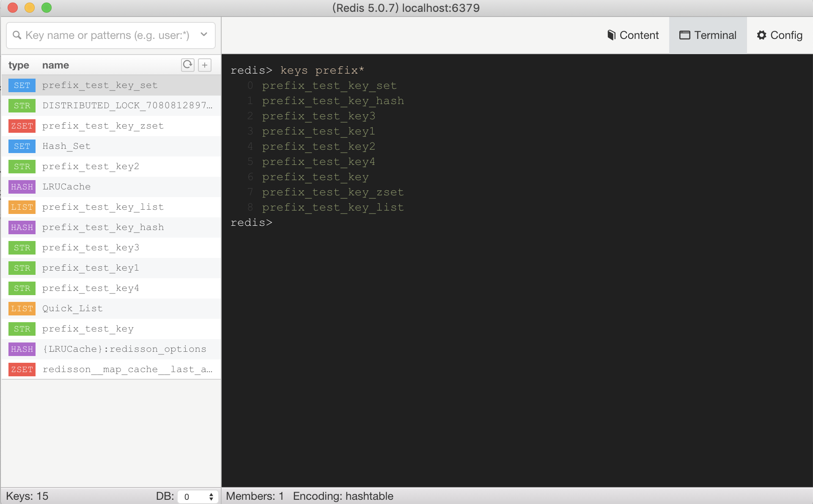Image resolution: width=813 pixels, height=504 pixels.
Task: Click the SET badge of prefix_test_key_set
Action: tap(22, 85)
